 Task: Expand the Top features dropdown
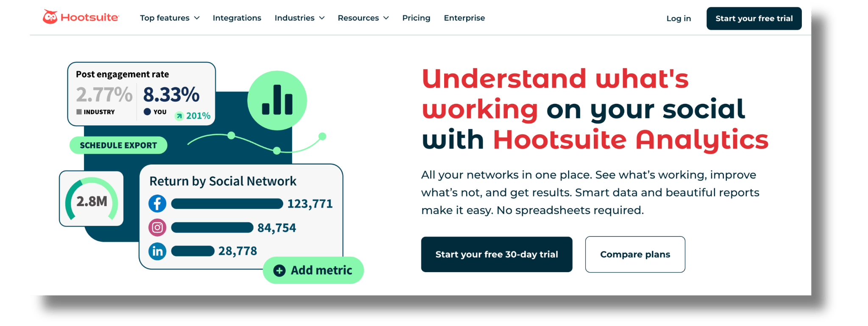[170, 18]
